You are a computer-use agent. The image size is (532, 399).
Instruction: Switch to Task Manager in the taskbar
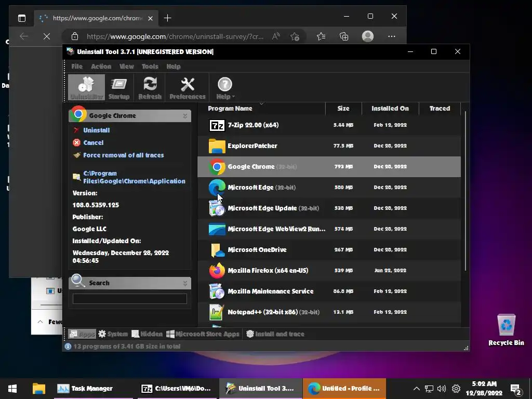pyautogui.click(x=94, y=389)
